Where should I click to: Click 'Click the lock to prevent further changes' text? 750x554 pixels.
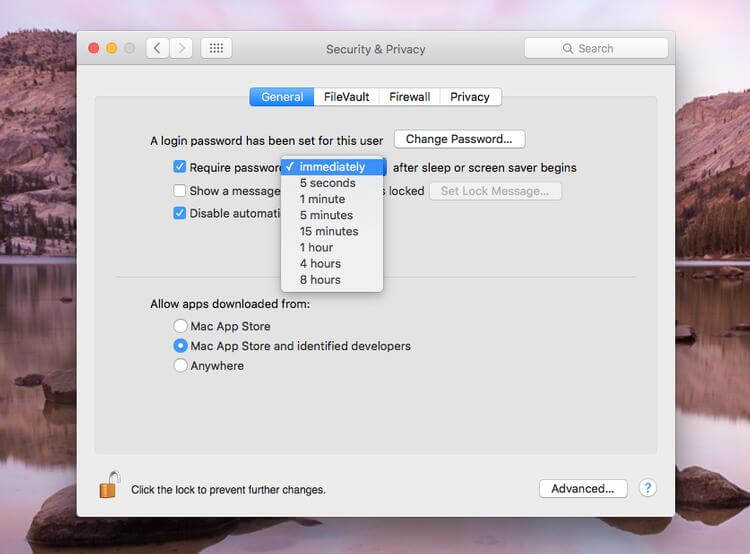228,490
